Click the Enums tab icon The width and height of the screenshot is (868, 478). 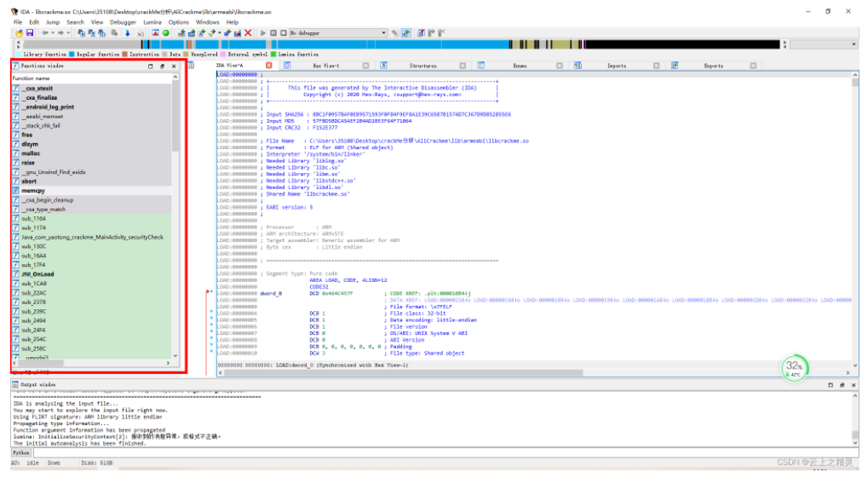point(480,66)
